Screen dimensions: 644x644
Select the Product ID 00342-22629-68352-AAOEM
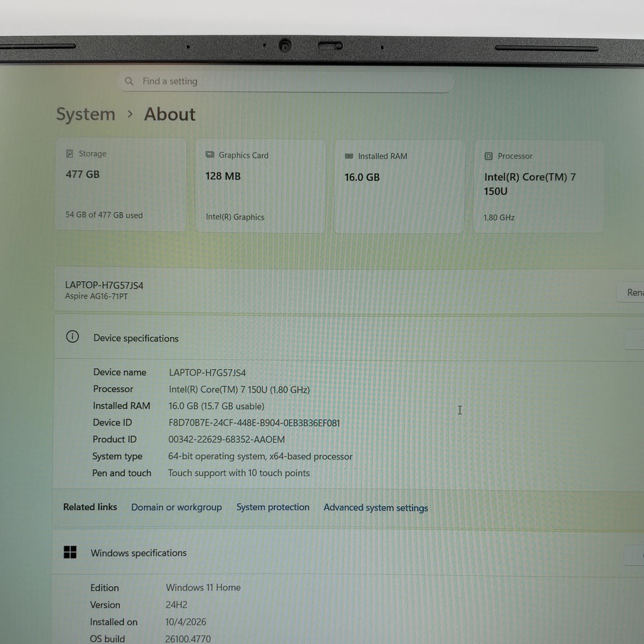point(226,440)
